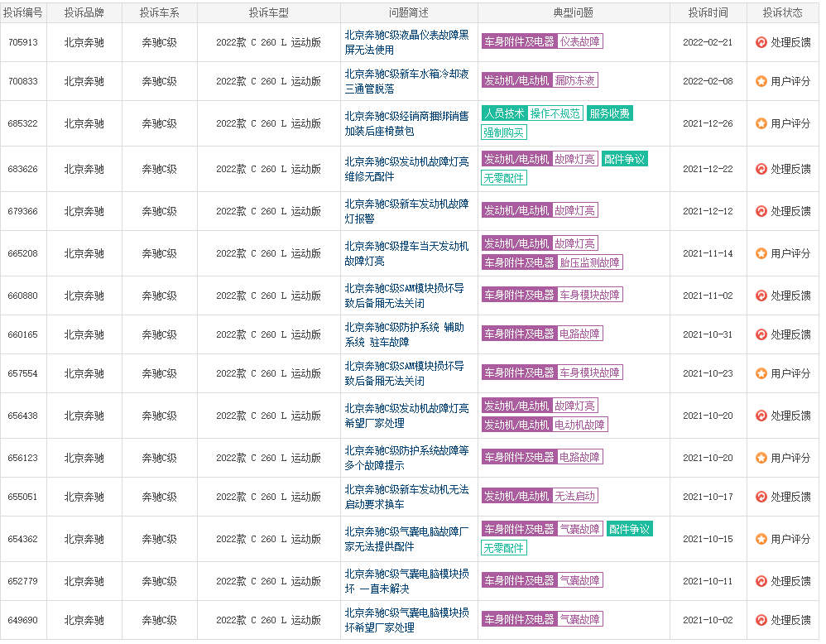
Task: Click complaint number 649690
Action: (x=23, y=620)
